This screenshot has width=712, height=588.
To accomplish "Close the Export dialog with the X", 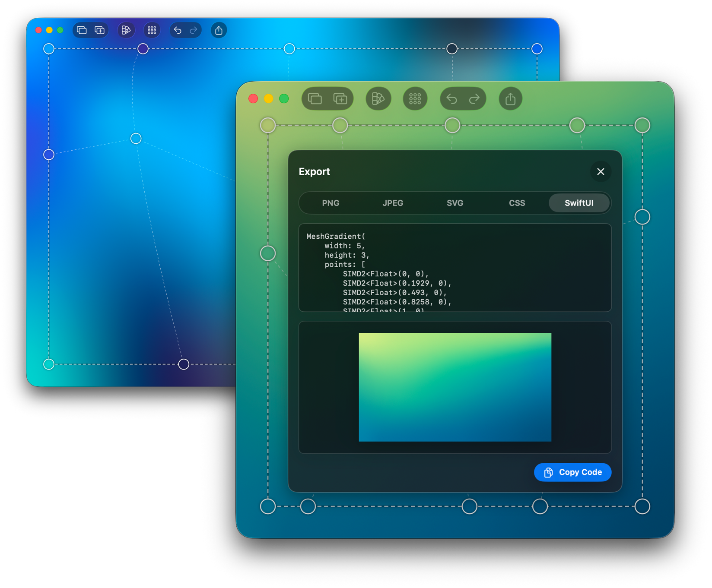I will 601,171.
